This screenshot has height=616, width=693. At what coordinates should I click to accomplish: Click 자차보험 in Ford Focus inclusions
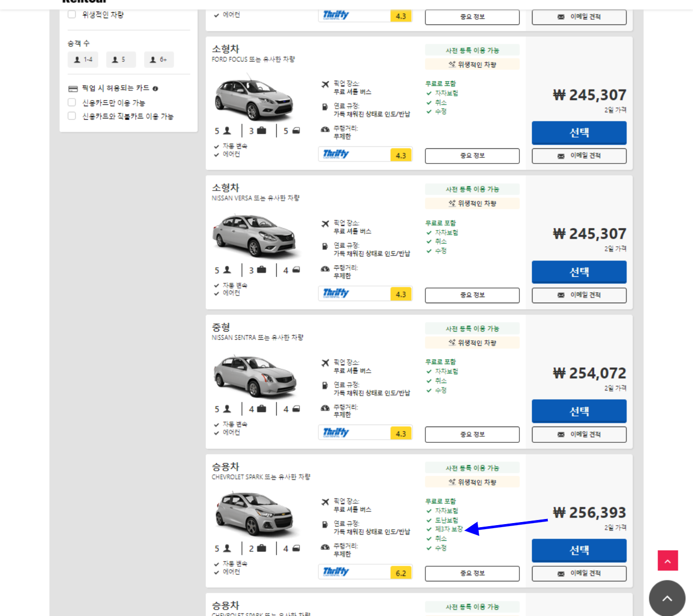point(446,93)
